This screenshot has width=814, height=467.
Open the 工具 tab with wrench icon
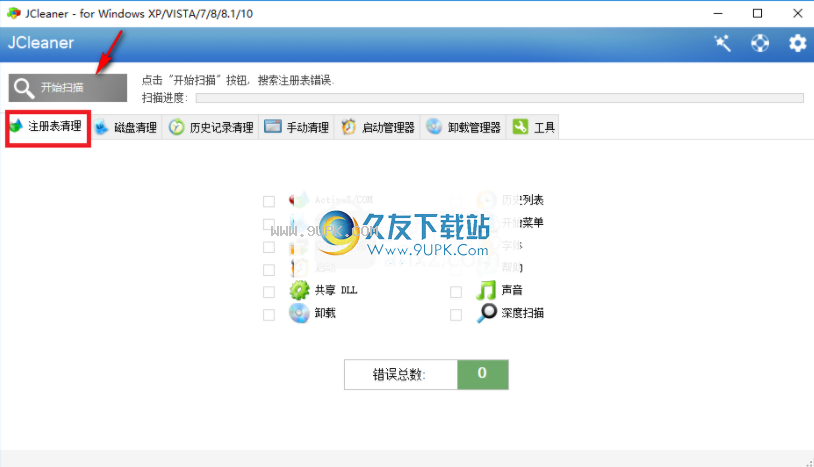coord(533,127)
